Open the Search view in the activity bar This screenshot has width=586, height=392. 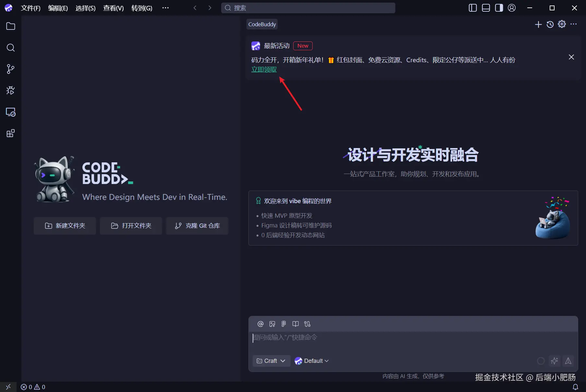tap(11, 48)
